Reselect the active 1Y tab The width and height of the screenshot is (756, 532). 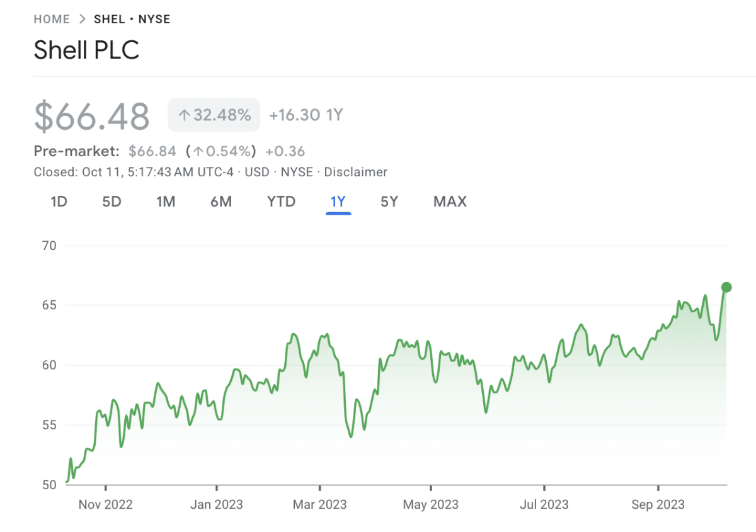[x=338, y=201]
